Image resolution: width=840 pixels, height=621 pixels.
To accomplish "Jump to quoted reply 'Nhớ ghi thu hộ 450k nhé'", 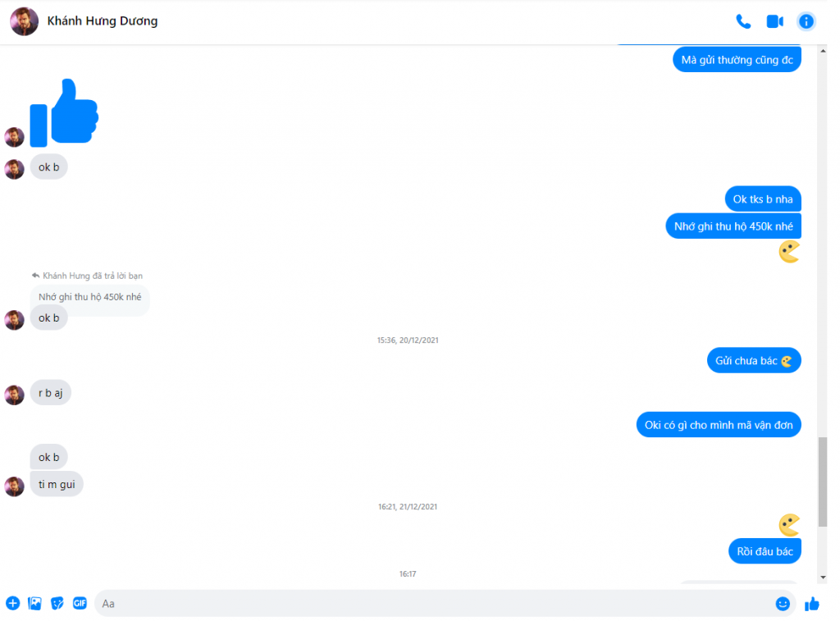I will coord(90,296).
